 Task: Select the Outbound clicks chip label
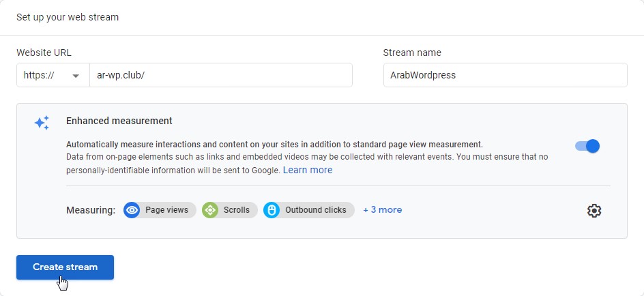point(315,210)
